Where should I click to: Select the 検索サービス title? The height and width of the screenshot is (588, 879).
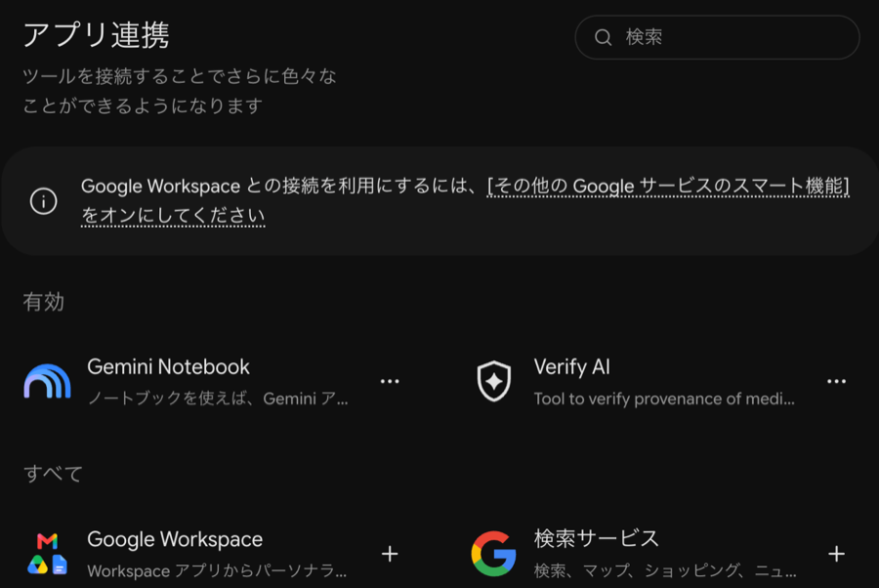pos(597,538)
